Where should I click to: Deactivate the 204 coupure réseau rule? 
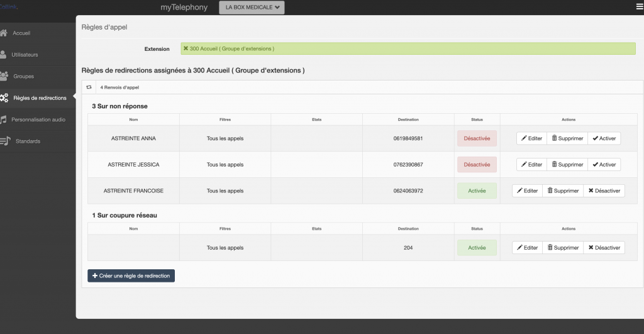(604, 248)
